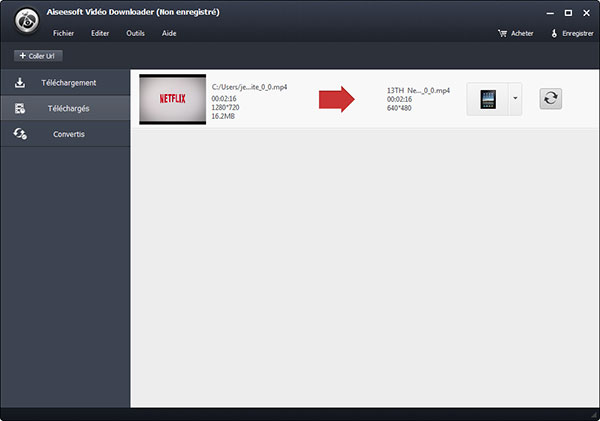This screenshot has height=421, width=600.
Task: Click the Enregistrer key icon
Action: [553, 33]
